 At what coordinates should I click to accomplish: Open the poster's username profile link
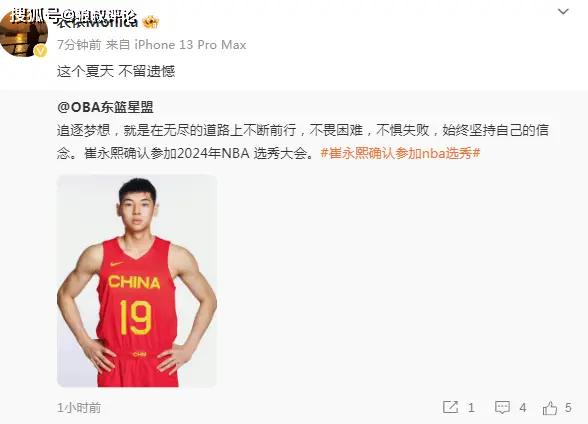98,22
